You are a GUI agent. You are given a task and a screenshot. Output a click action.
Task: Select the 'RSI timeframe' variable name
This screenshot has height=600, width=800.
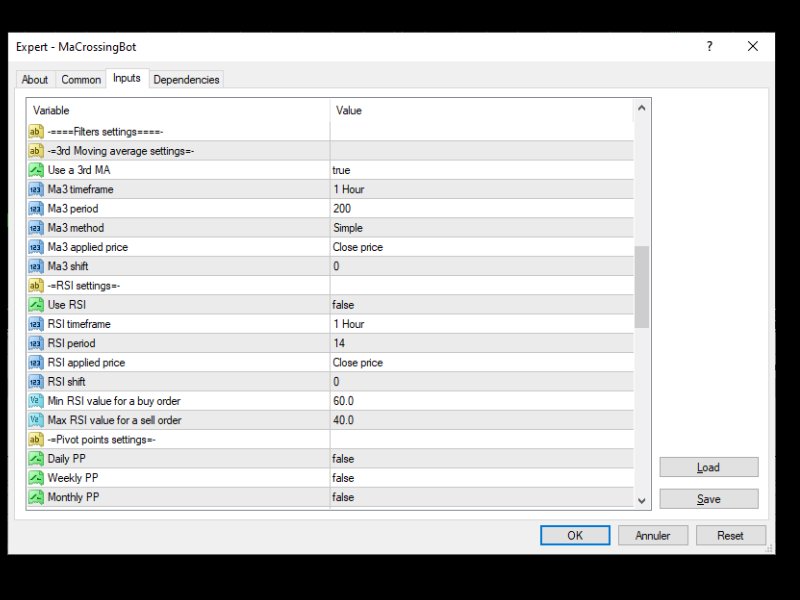[79, 324]
